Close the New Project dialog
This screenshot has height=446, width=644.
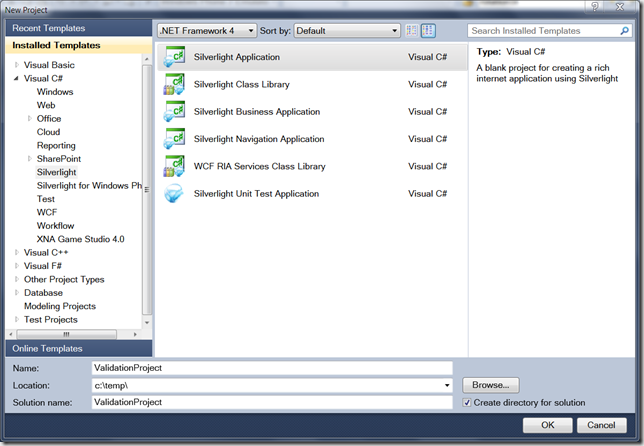pyautogui.click(x=620, y=6)
